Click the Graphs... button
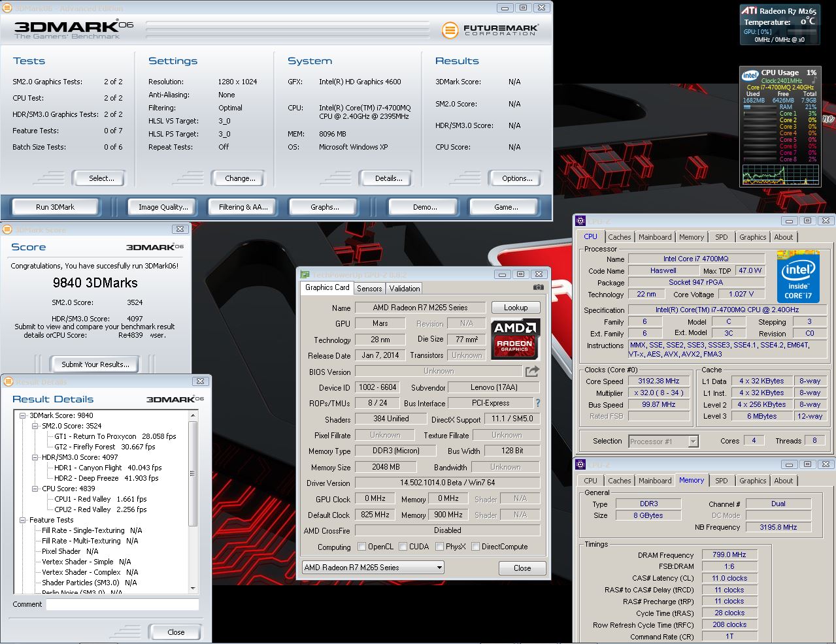 [325, 207]
